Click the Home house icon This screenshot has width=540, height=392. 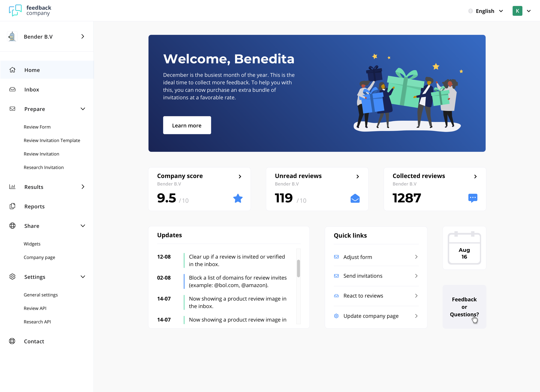pyautogui.click(x=12, y=70)
